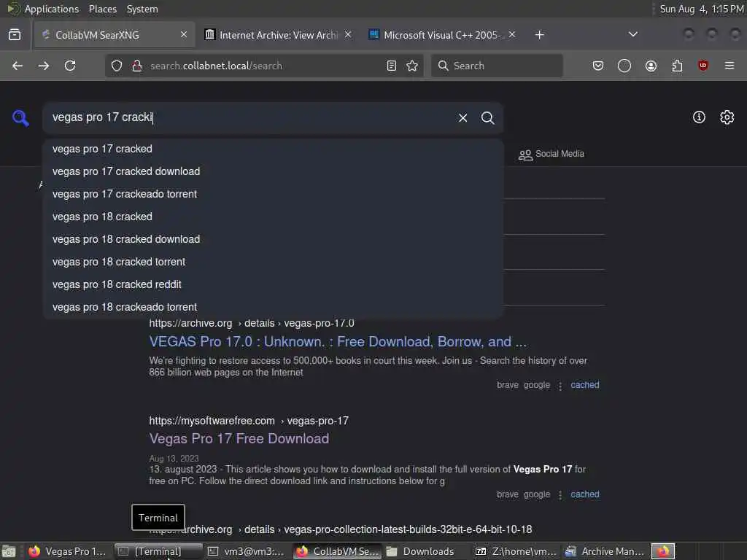Go forward with the arrow button
747x560 pixels.
[43, 66]
